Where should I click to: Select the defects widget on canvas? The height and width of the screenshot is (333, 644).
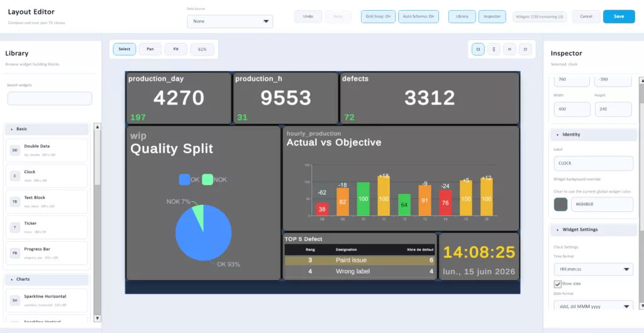coord(430,98)
